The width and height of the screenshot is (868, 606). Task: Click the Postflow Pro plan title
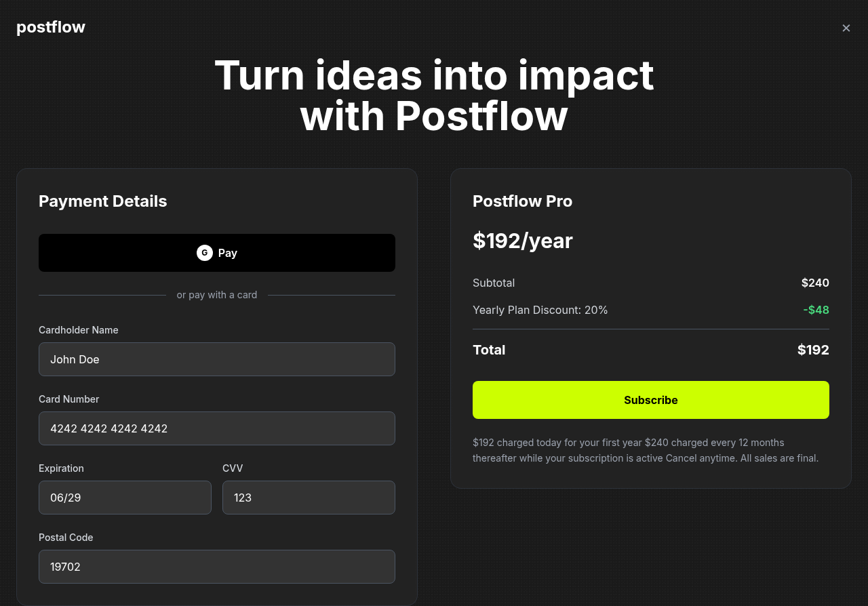tap(522, 201)
